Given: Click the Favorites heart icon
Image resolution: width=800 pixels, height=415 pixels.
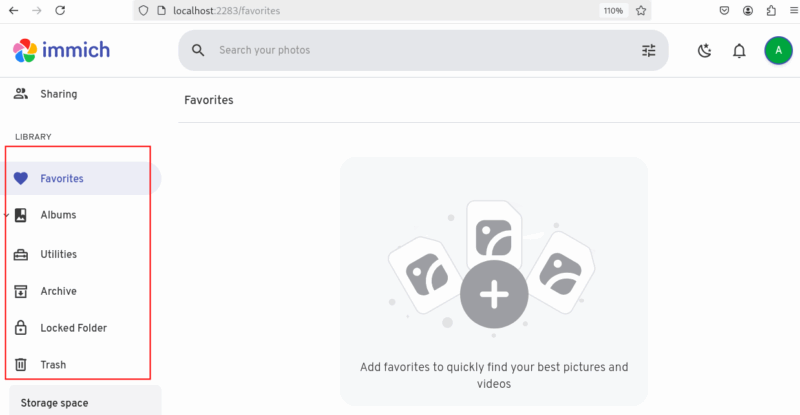Looking at the screenshot, I should point(20,178).
